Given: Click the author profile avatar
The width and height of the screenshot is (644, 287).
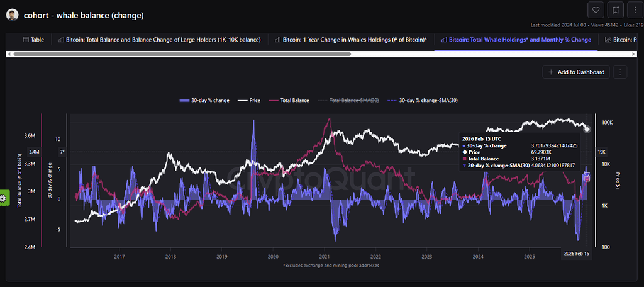Looking at the screenshot, I should click(12, 14).
